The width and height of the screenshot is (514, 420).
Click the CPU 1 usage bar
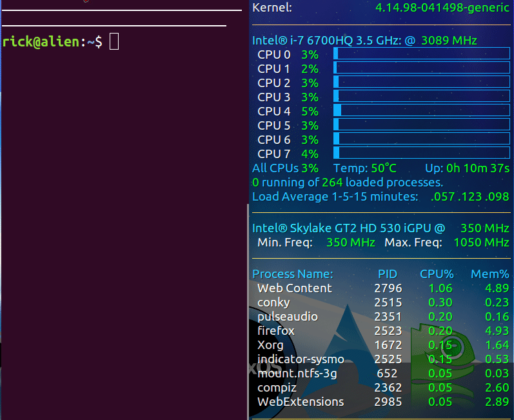click(x=422, y=68)
